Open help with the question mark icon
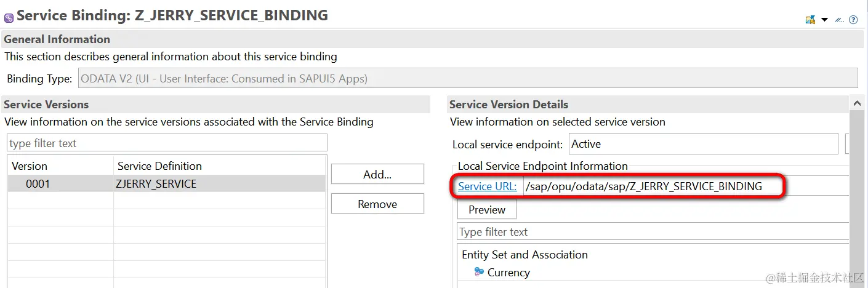This screenshot has width=868, height=288. tap(853, 20)
